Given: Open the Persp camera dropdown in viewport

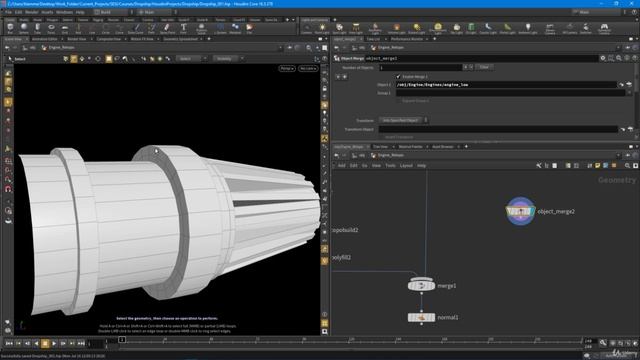Looking at the screenshot, I should (287, 69).
